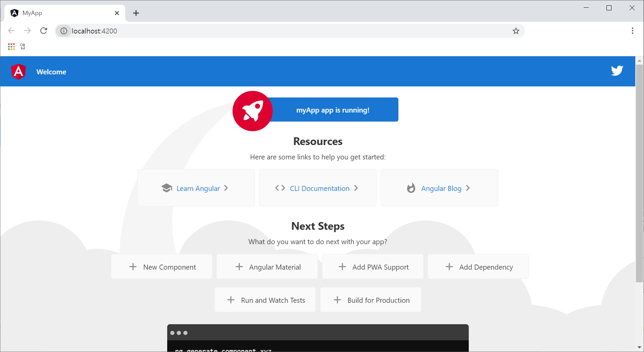
Task: Open the apps grid shortcut in bookmarks bar
Action: pyautogui.click(x=11, y=47)
